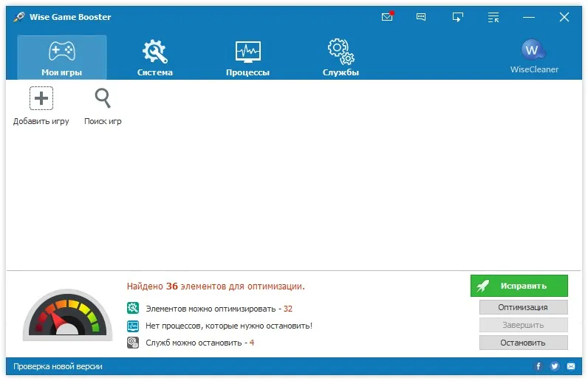Image resolution: width=588 pixels, height=381 pixels.
Task: Search for games using the magnifier icon
Action: coord(103,98)
